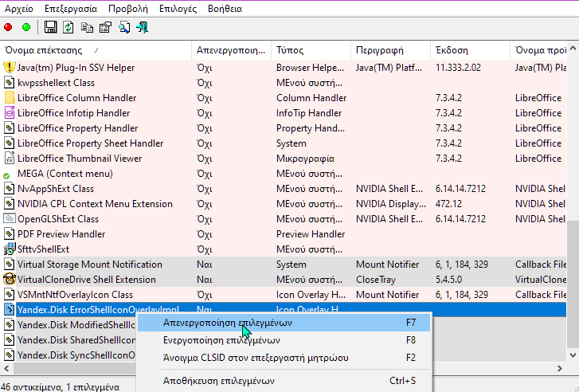Image resolution: width=579 pixels, height=392 pixels.
Task: Click icon of Yandex.Disk ModifiedShellIc row
Action: coord(10,325)
